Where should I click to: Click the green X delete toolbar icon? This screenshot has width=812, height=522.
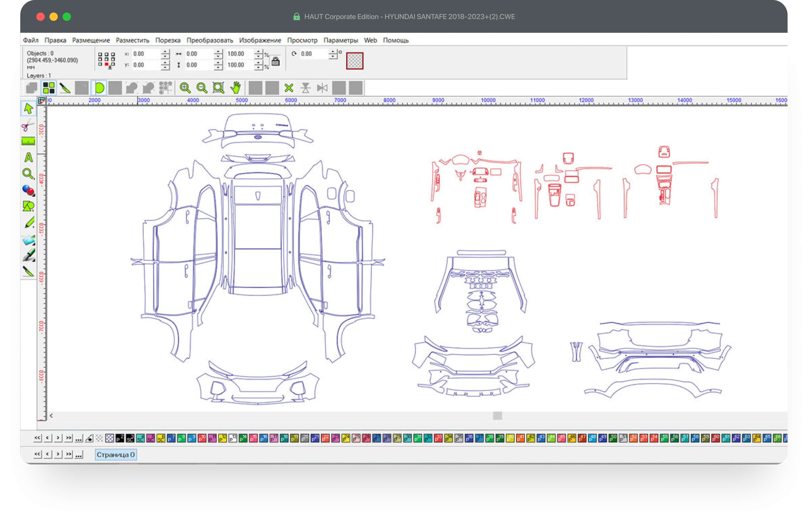coord(289,88)
